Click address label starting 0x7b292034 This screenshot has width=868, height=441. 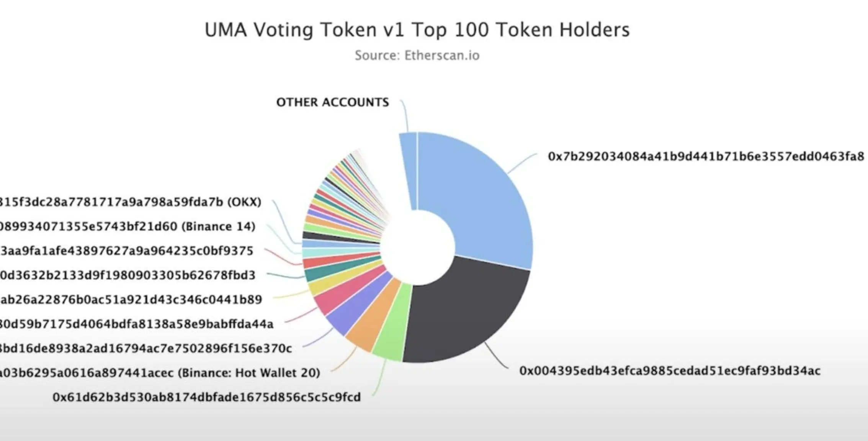[706, 156]
